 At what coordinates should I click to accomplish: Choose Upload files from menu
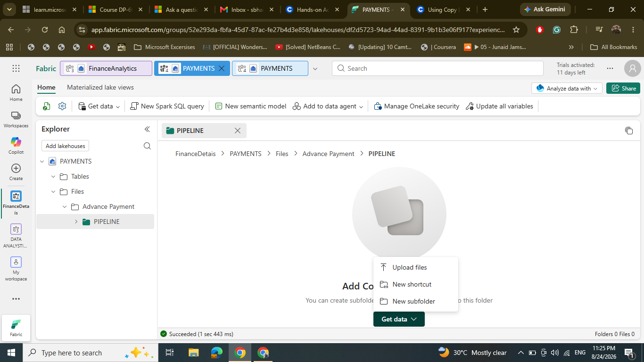point(416,267)
